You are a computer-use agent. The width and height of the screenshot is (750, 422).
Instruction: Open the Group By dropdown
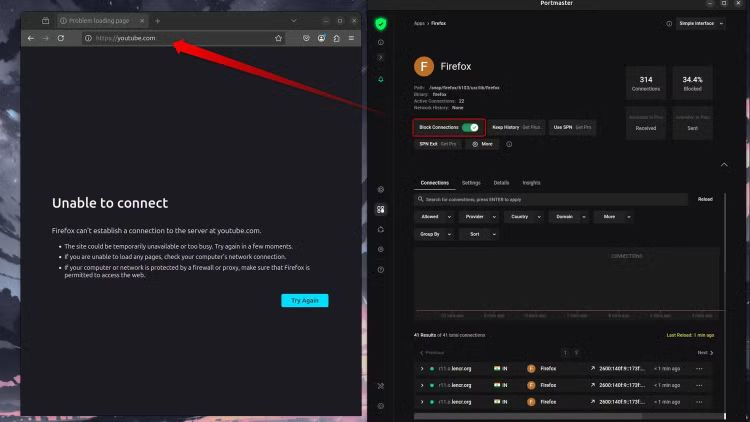434,234
